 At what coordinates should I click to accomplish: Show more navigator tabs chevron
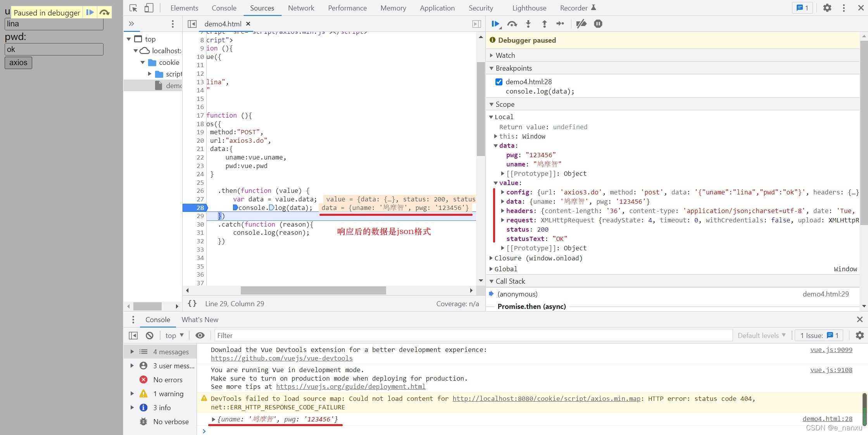[131, 24]
